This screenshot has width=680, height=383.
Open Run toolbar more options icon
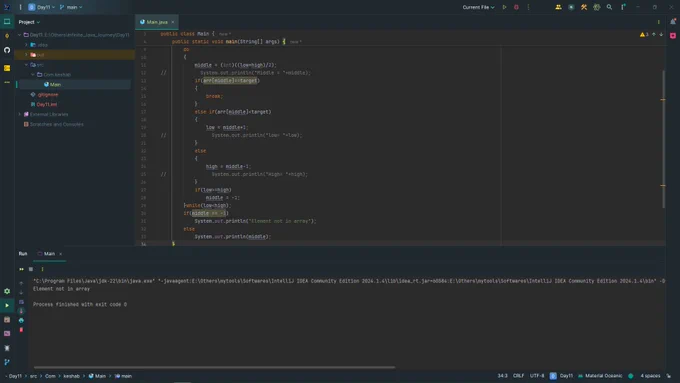pos(42,269)
